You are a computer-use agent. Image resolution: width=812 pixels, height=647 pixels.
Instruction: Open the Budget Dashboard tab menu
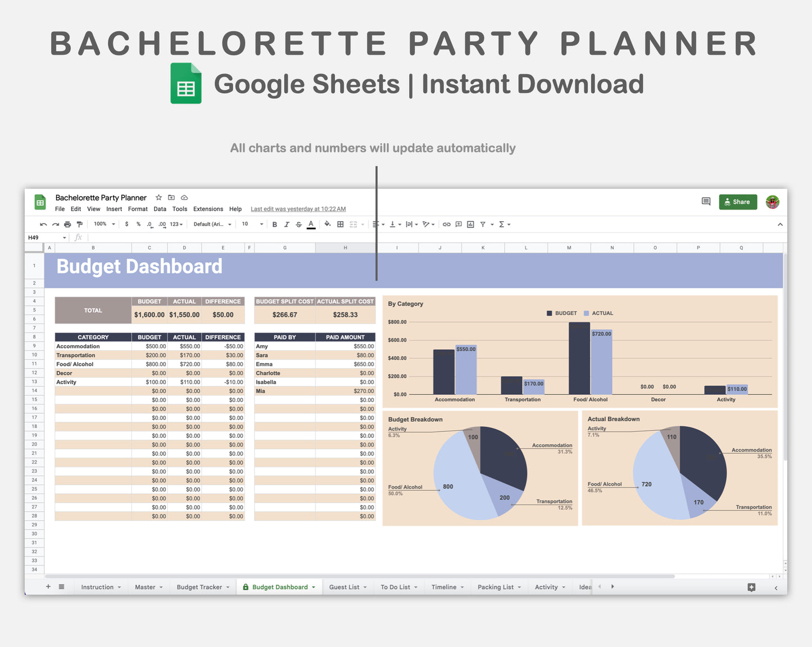tap(314, 587)
